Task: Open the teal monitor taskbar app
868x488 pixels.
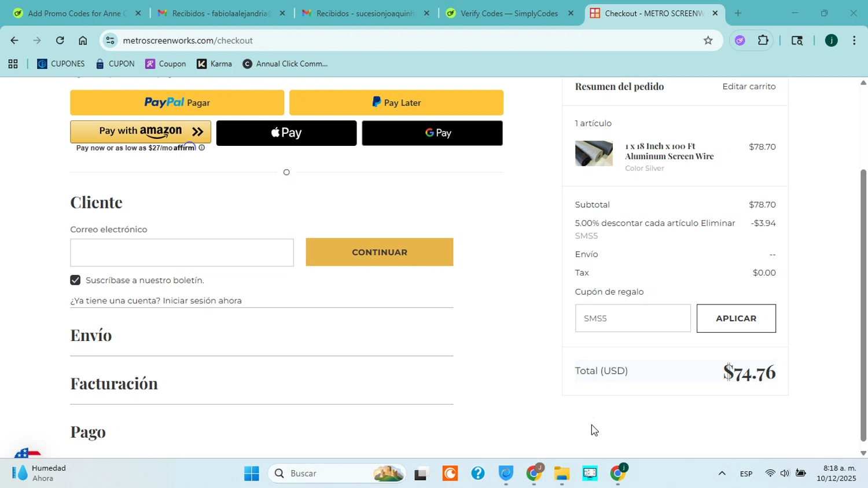Action: click(x=590, y=474)
